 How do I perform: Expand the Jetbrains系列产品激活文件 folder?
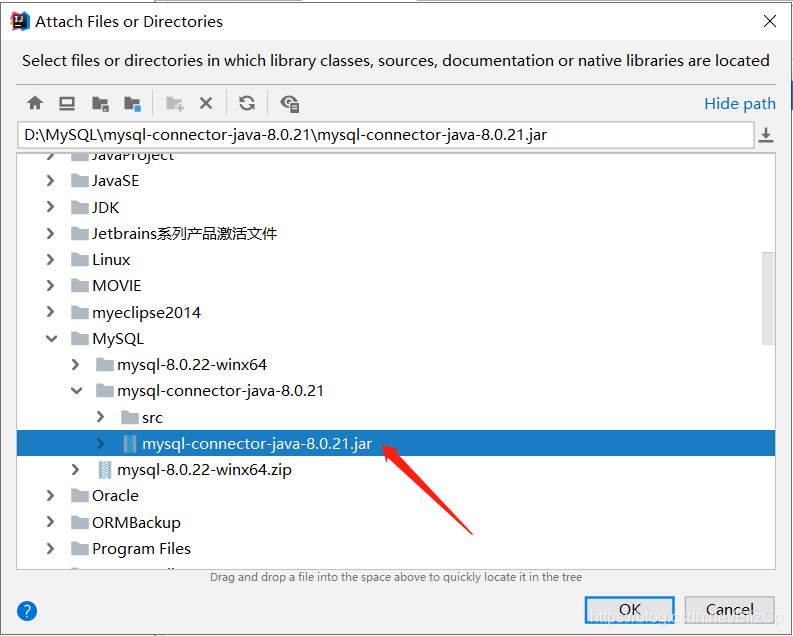51,233
